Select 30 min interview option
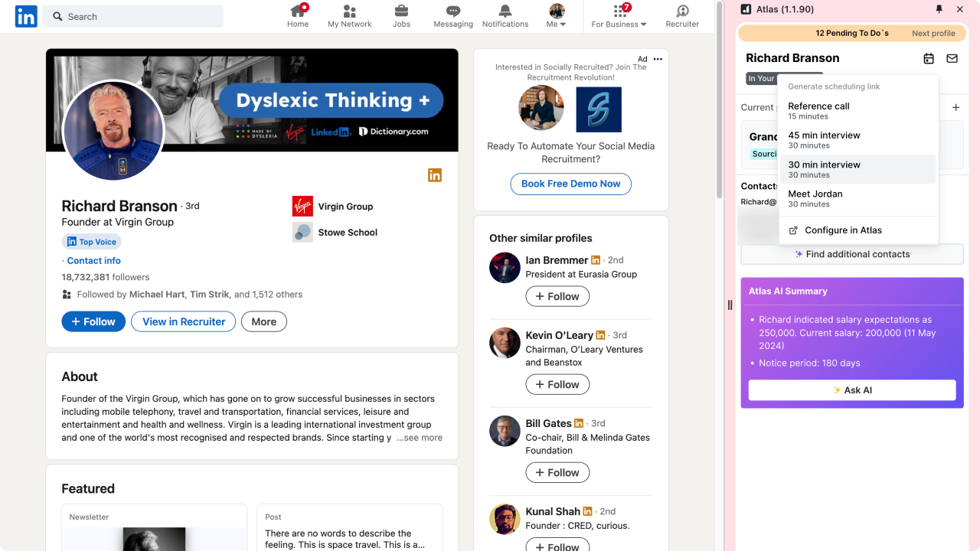The width and height of the screenshot is (980, 551). pyautogui.click(x=858, y=169)
